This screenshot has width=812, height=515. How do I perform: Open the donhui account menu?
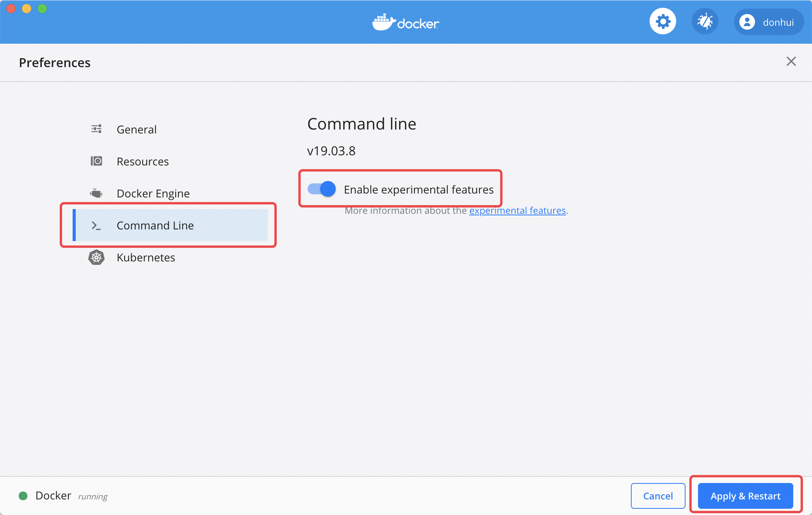pos(768,22)
